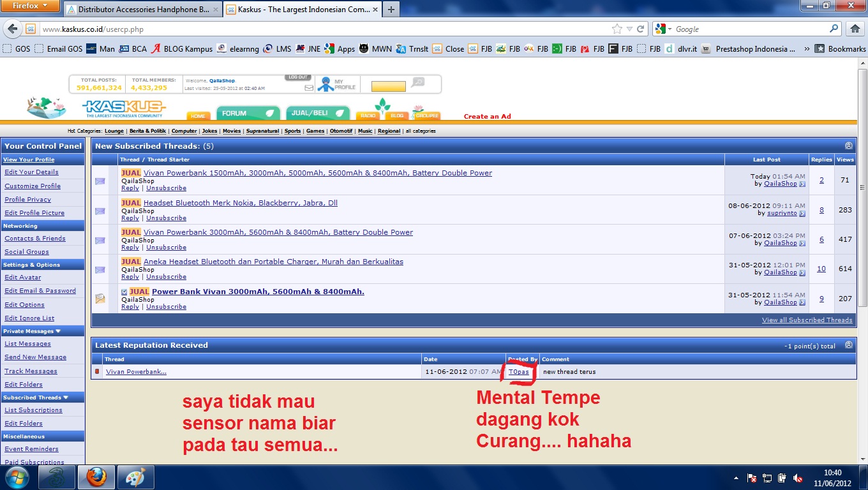Open Edit Avatar in control panel
This screenshot has width=868, height=490.
22,277
